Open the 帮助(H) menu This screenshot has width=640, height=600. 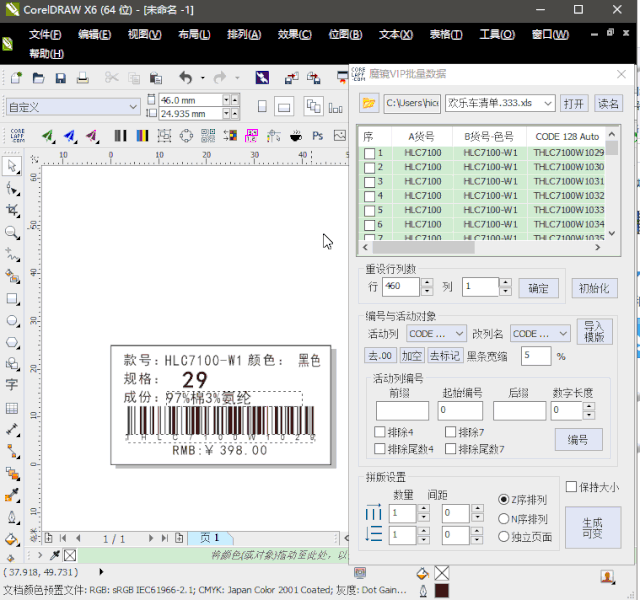(x=46, y=53)
